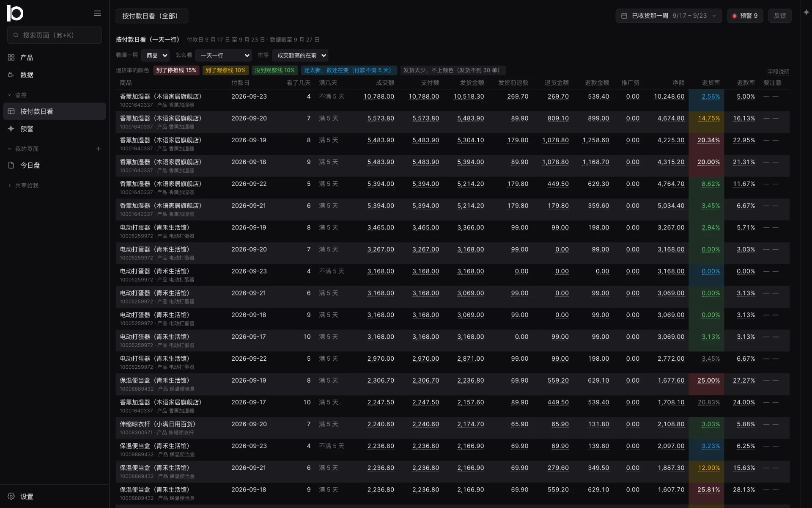The image size is (812, 508).
Task: Click the 产品 grid icon
Action: [x=11, y=58]
